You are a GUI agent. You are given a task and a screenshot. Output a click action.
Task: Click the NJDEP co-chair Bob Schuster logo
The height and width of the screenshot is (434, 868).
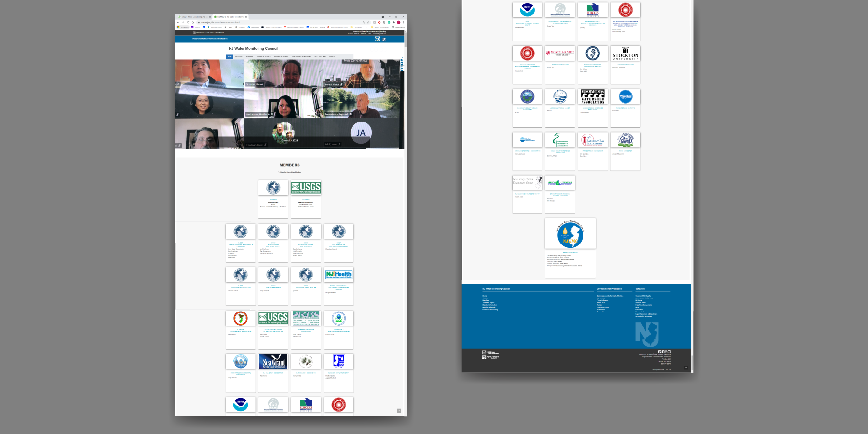pyautogui.click(x=273, y=188)
